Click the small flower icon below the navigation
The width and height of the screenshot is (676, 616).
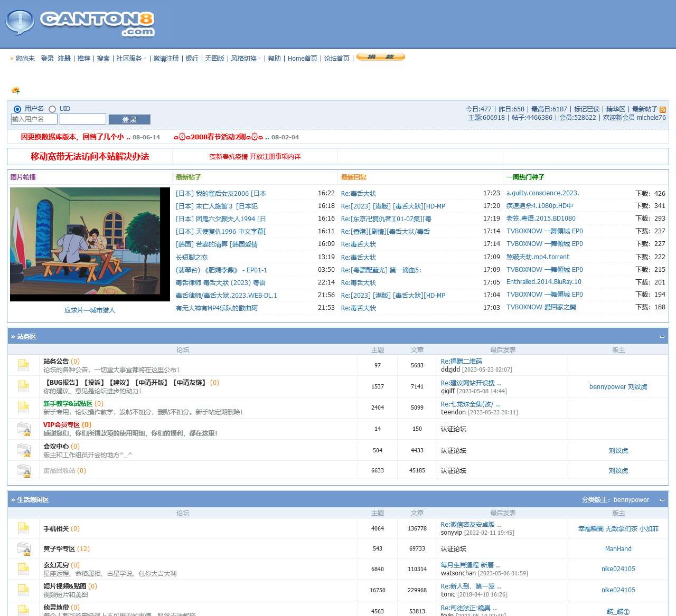point(15,90)
